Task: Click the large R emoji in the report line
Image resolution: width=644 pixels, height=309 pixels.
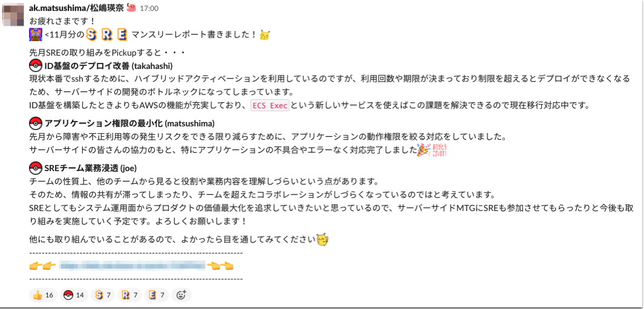Action: click(107, 35)
